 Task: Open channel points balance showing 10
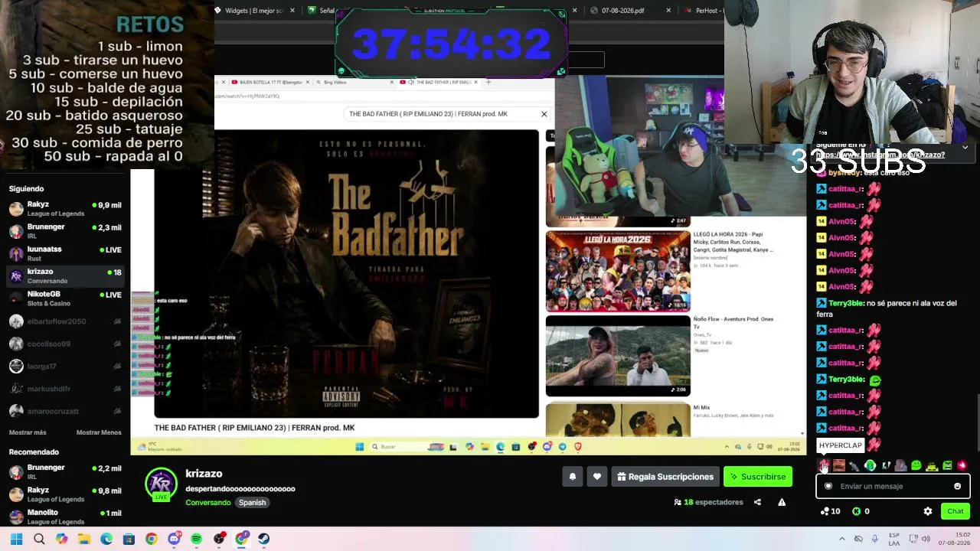tap(830, 511)
